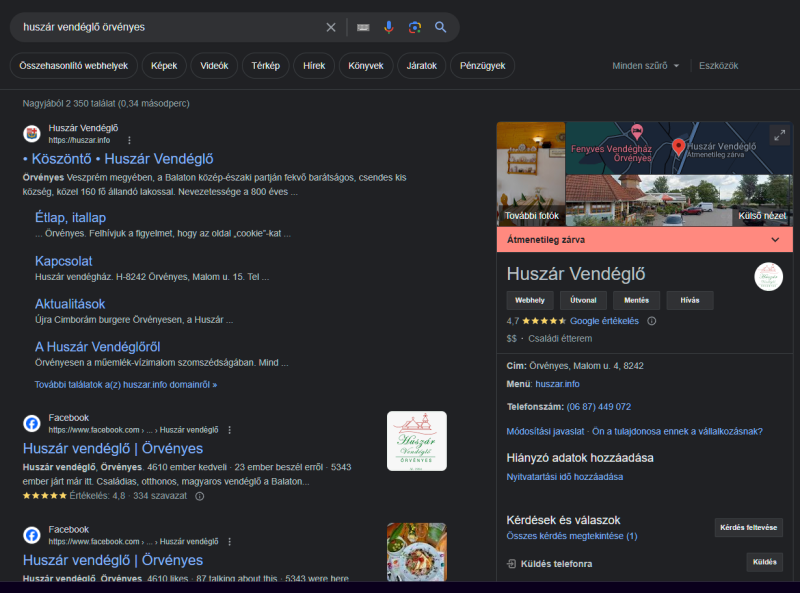Click Ön a tulajdonosa ennek a vállalkozásnak?
The image size is (800, 593).
677,431
